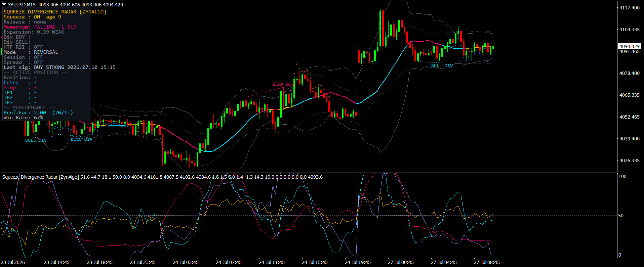The width and height of the screenshot is (644, 267).
Task: Select the 'TP1' row
Action: tap(20, 92)
